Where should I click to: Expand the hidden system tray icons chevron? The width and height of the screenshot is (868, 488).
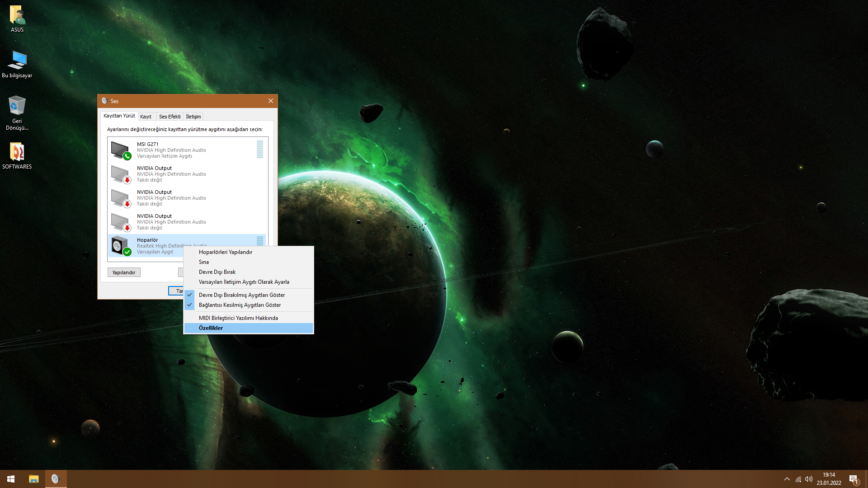(x=787, y=479)
